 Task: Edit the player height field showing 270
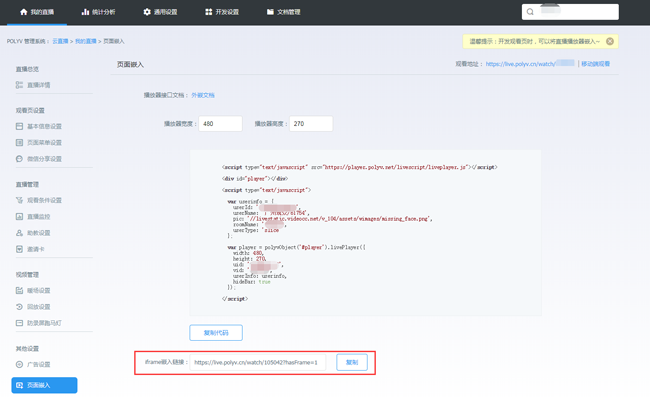(311, 124)
